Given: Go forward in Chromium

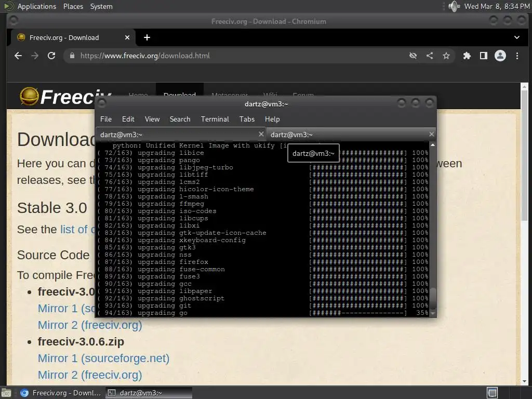Looking at the screenshot, I should pyautogui.click(x=35, y=56).
